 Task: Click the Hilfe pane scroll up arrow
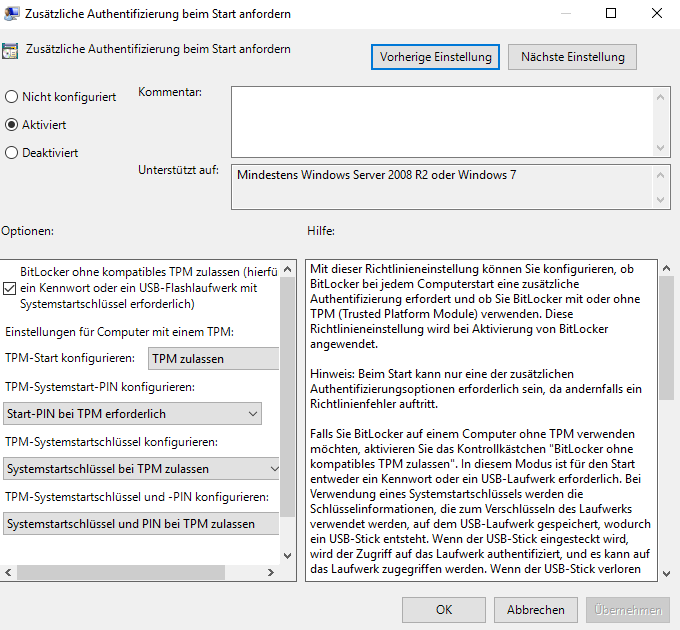pos(667,268)
